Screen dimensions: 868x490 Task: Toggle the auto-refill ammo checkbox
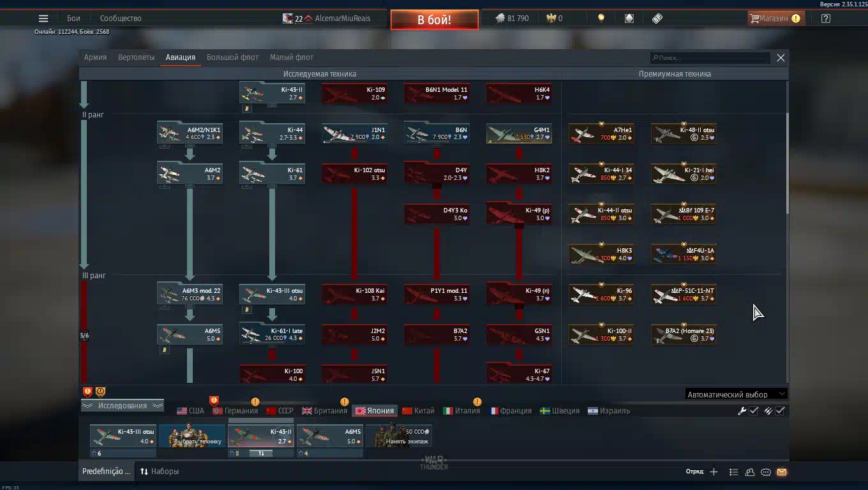click(780, 411)
